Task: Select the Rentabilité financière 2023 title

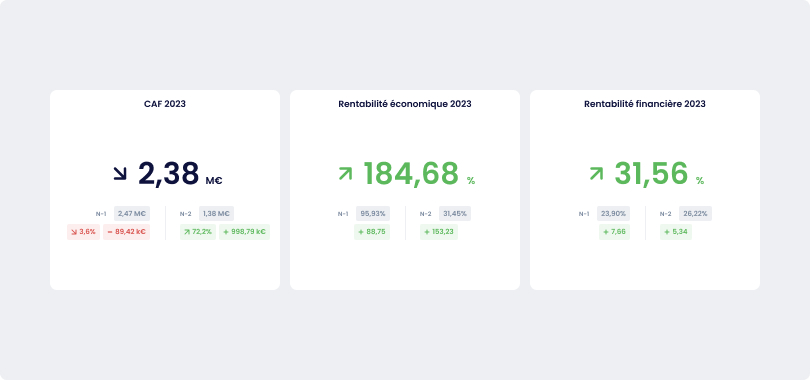Action: 645,104
